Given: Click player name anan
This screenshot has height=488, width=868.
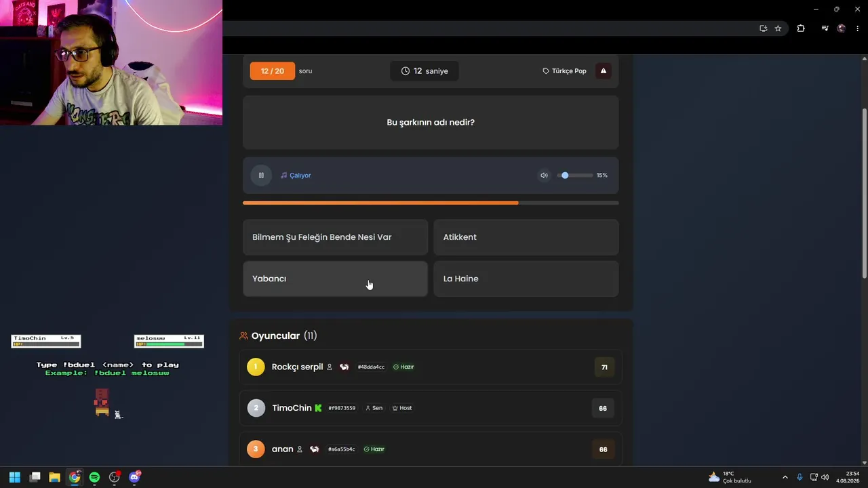Looking at the screenshot, I should point(283,449).
